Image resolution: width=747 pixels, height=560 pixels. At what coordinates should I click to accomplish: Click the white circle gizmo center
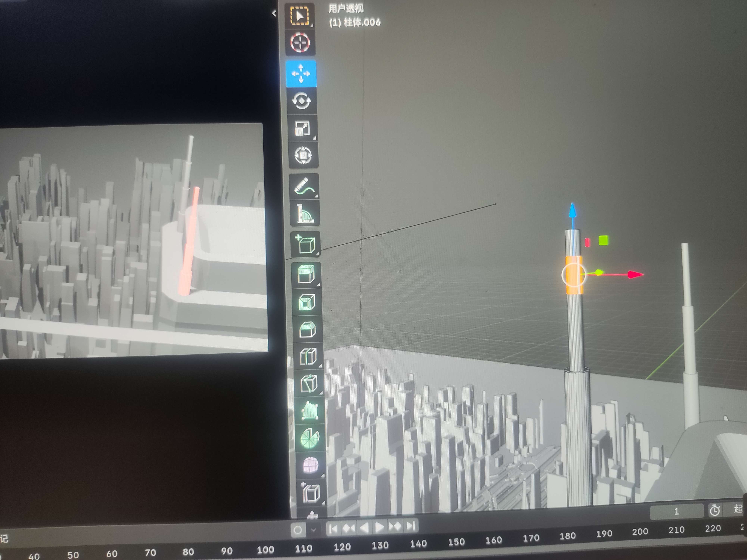coord(574,275)
